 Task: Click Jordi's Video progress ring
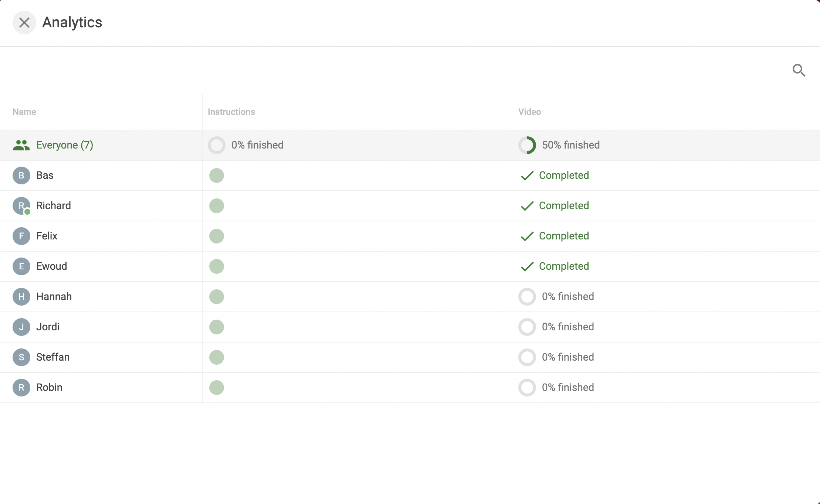click(x=527, y=327)
